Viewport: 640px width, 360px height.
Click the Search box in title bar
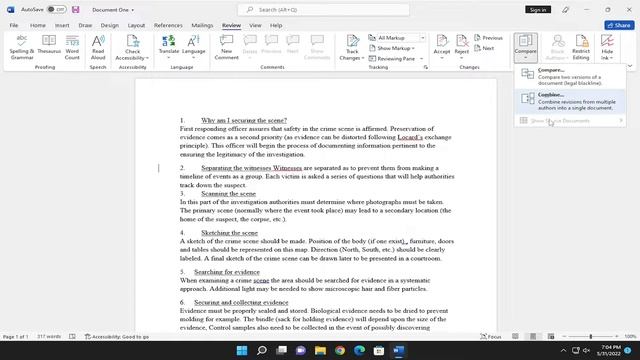323,10
